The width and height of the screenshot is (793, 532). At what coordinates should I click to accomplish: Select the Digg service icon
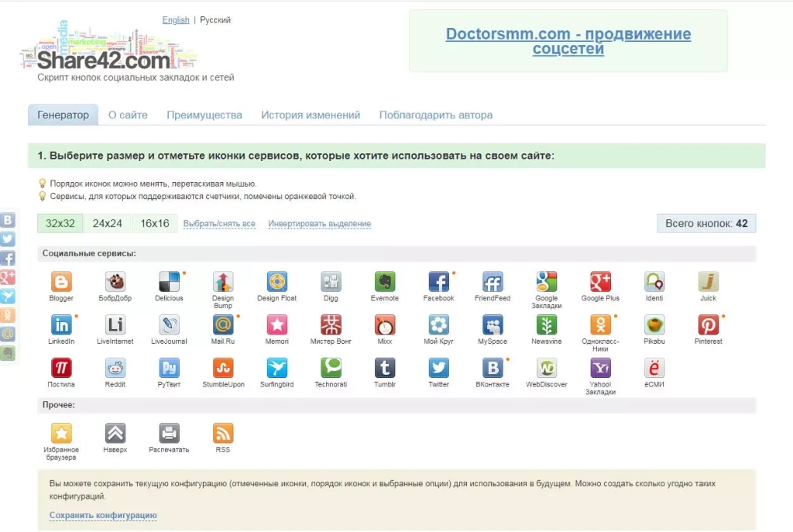331,282
